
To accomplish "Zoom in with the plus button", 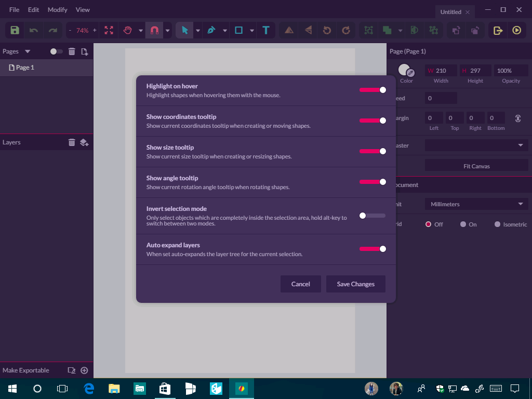I will click(95, 30).
